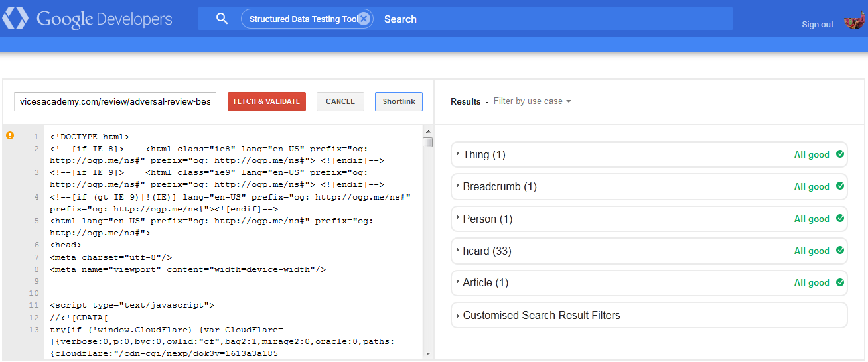Click the <head> code line
Screen dimensions: 868x362
66,245
